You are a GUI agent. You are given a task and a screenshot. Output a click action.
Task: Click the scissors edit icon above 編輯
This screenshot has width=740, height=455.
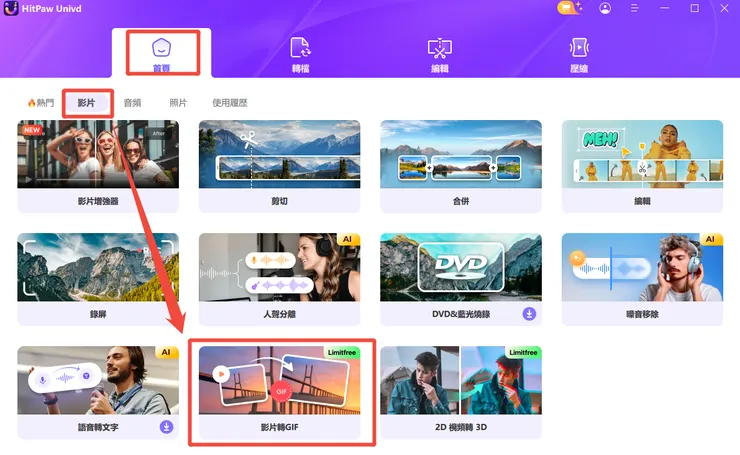(x=439, y=48)
